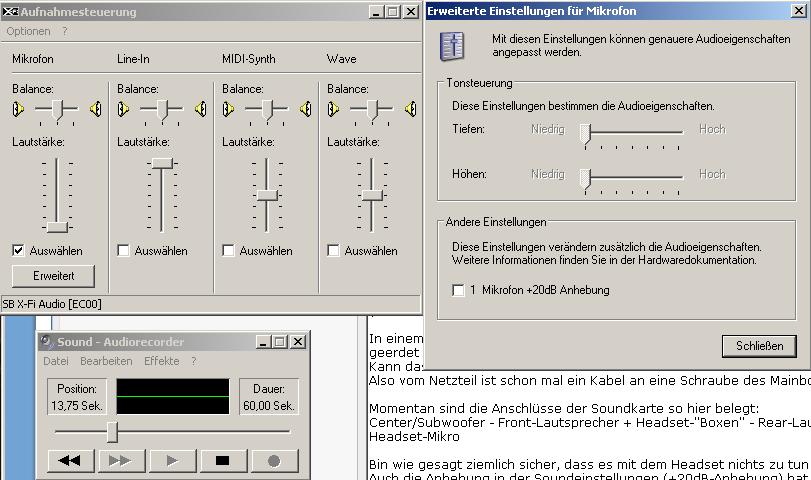The image size is (811, 480).
Task: Click the MIDI-Synth column heading
Action: [249, 59]
